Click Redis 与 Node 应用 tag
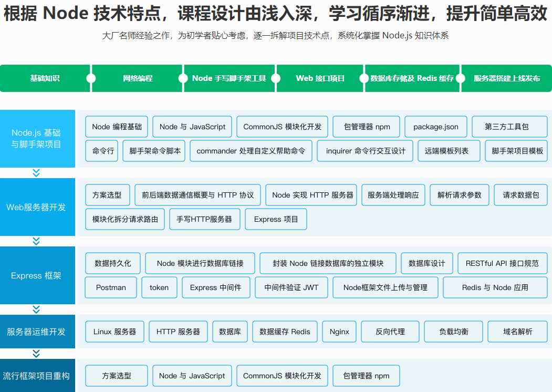552x392 pixels. pyautogui.click(x=495, y=287)
